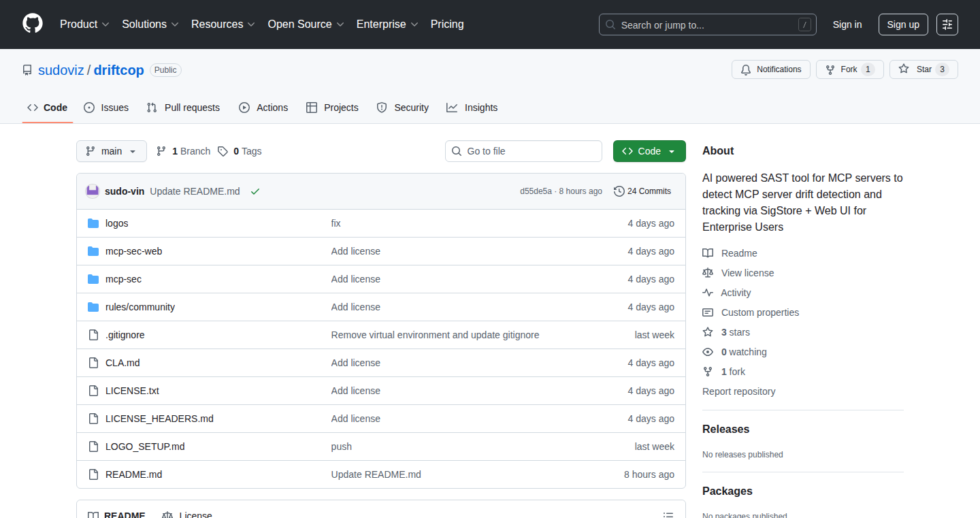Click the Report repository link
This screenshot has height=518, width=980.
coord(739,391)
